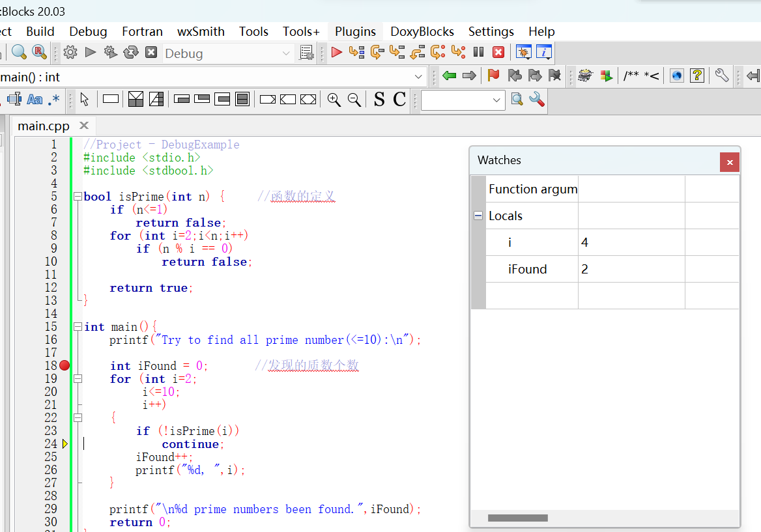This screenshot has height=532, width=761.
Task: Pause the debugger
Action: tap(478, 52)
